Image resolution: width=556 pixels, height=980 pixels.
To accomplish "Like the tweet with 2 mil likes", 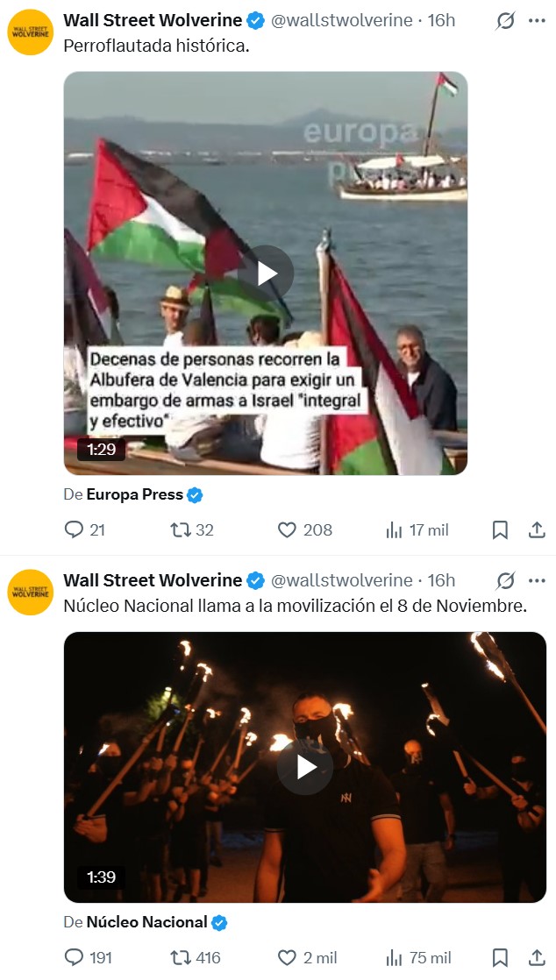I will tap(307, 957).
